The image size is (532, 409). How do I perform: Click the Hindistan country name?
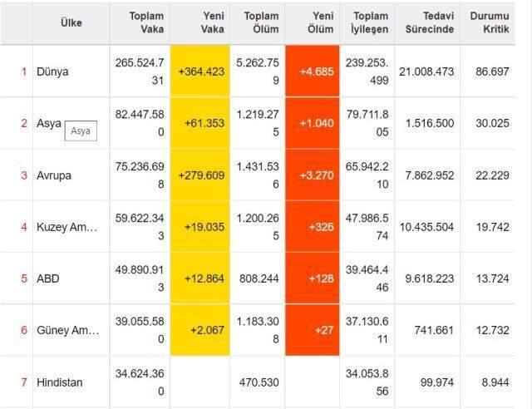click(60, 382)
